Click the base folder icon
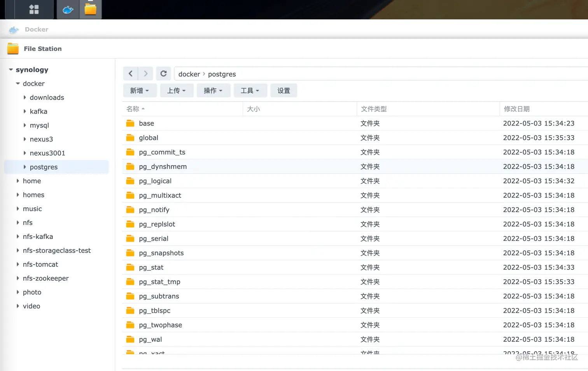Viewport: 588px width, 371px height. tap(130, 124)
